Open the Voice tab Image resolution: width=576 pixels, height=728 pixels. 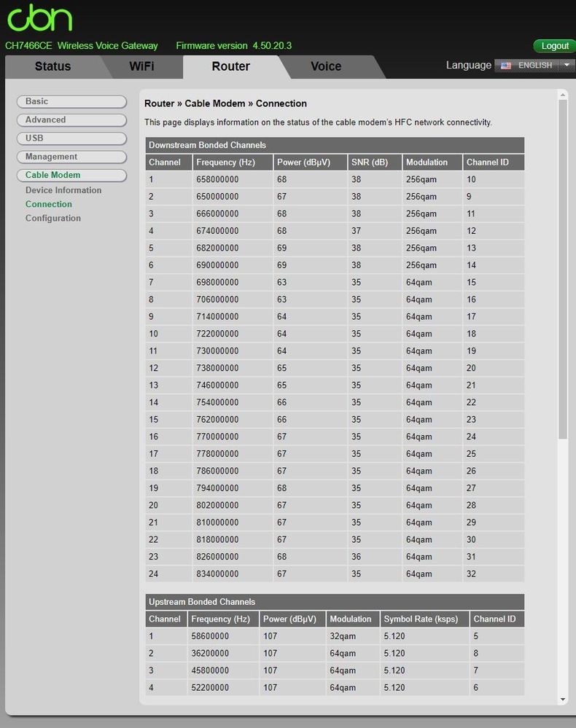pos(326,66)
